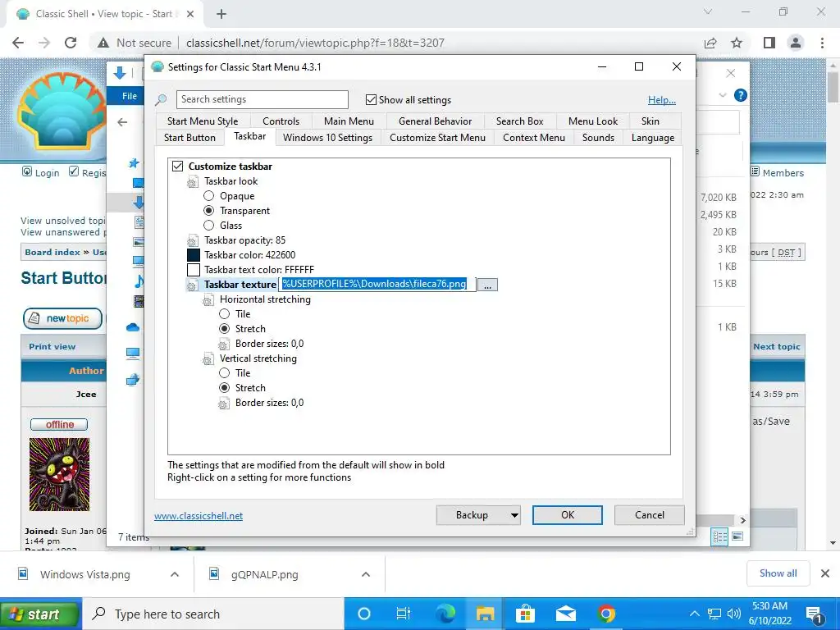
Task: Click the blue help question mark in Explorer window
Action: tap(741, 95)
